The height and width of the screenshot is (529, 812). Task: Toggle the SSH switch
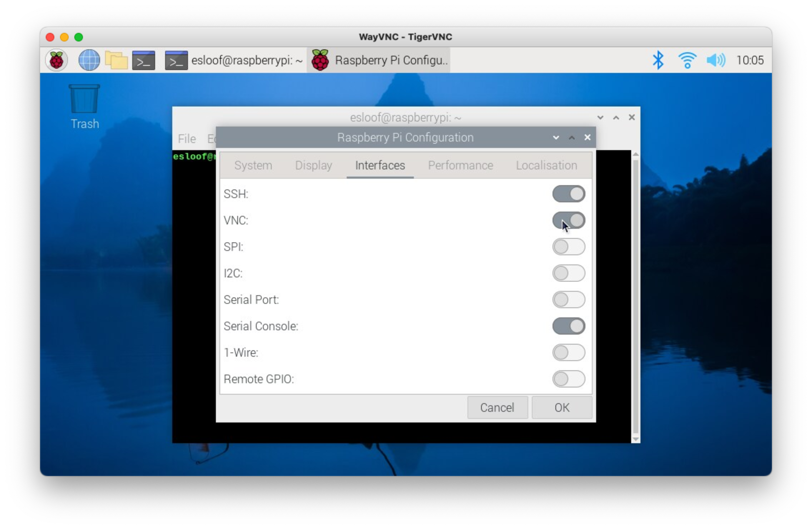click(x=569, y=194)
